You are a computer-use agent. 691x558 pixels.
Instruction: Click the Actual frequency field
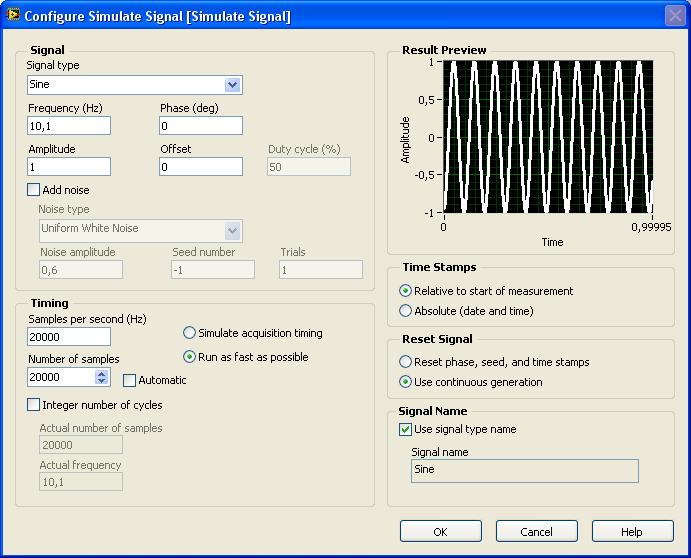[81, 482]
